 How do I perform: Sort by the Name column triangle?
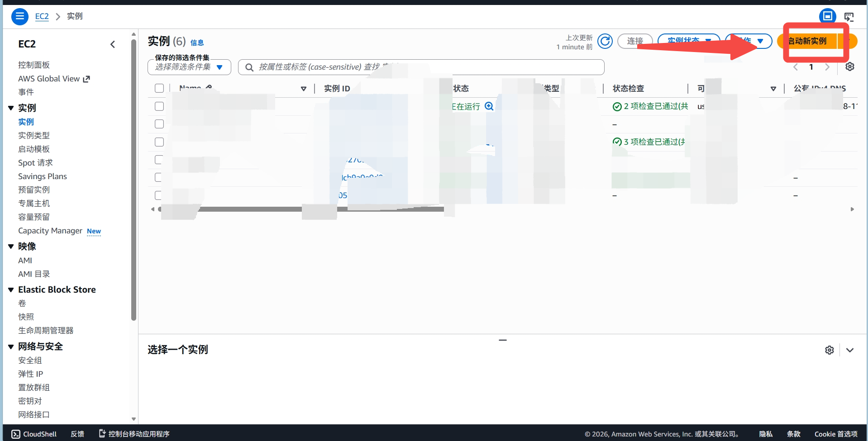tap(304, 89)
